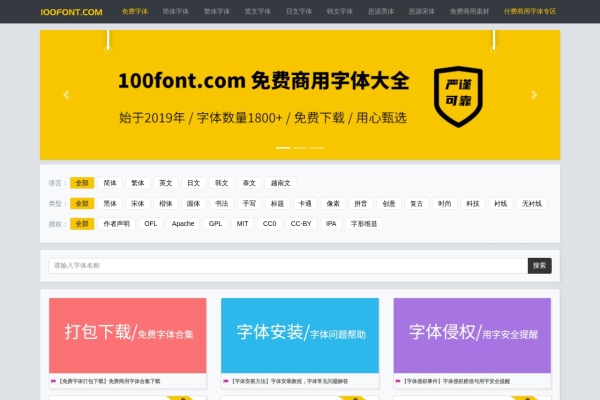This screenshot has width=600, height=400.
Task: Show the next banner slide with right arrow
Action: click(534, 95)
